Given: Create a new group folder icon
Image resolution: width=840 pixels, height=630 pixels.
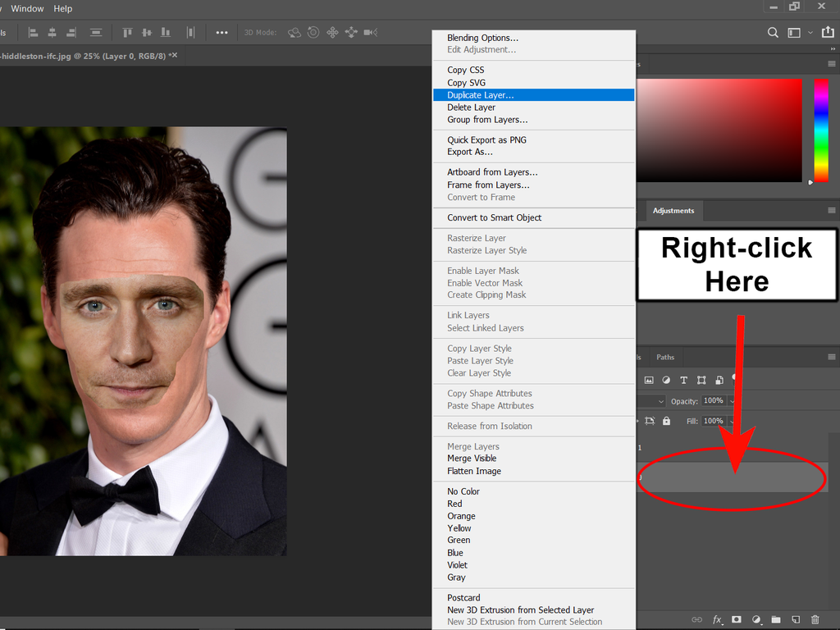Looking at the screenshot, I should (x=776, y=619).
